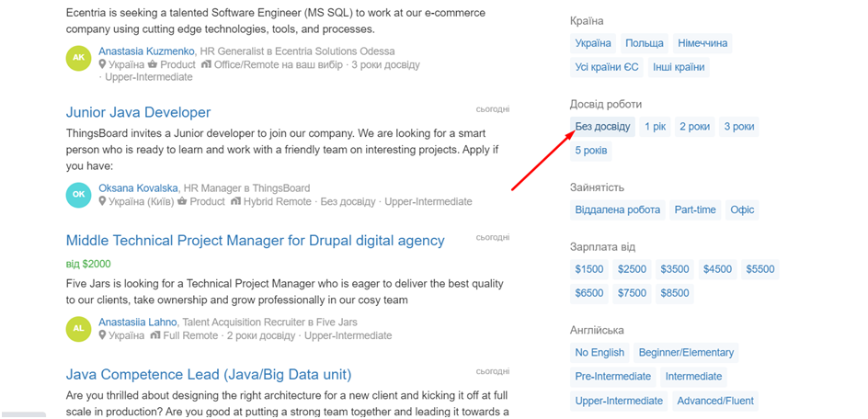Set salary filter to $6500
868x419 pixels.
coord(589,293)
